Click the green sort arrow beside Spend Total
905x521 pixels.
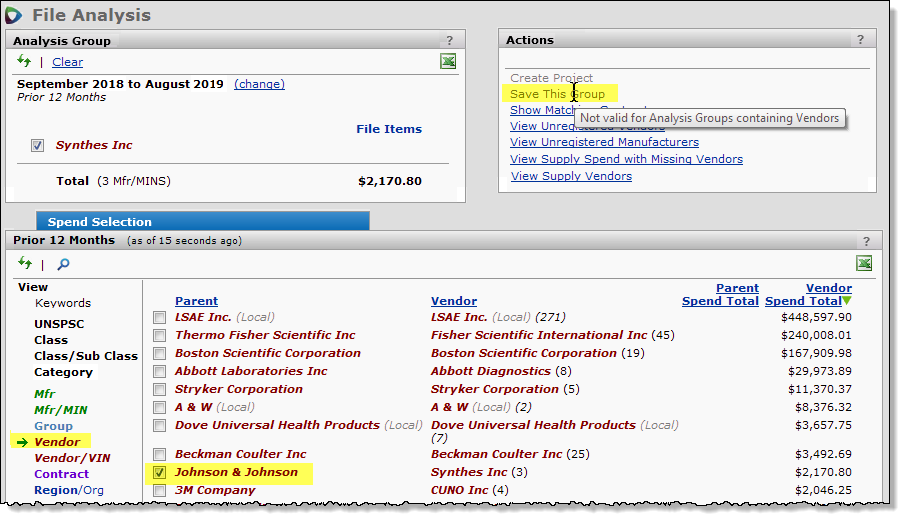pyautogui.click(x=847, y=301)
